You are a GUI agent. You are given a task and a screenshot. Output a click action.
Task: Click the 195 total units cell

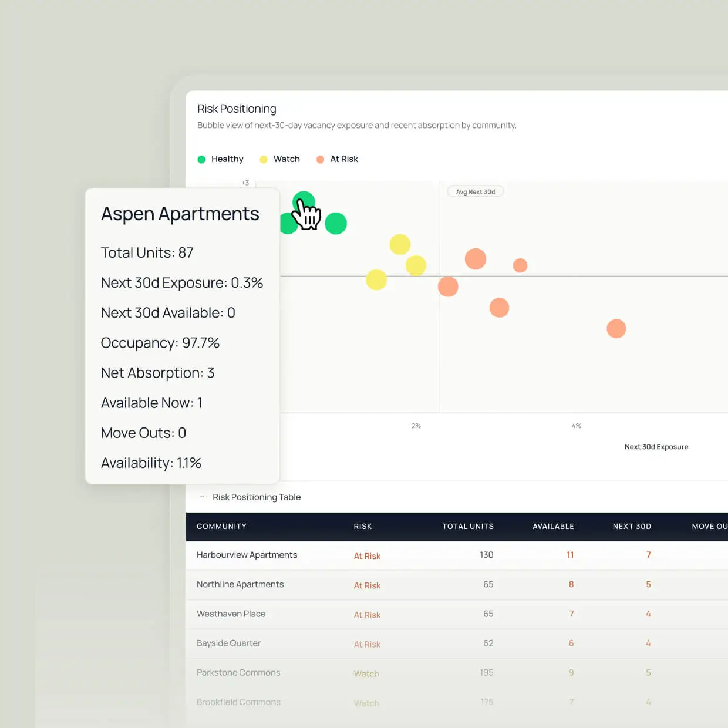[x=487, y=672]
